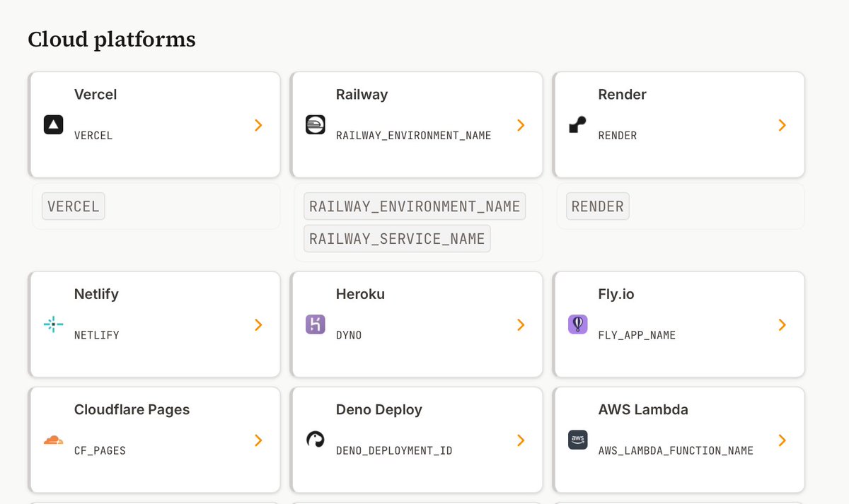The width and height of the screenshot is (849, 504).
Task: Select the RAILWAY_ENVIRONMENT_NAME code tag below the Railway card
Action: [x=415, y=206]
